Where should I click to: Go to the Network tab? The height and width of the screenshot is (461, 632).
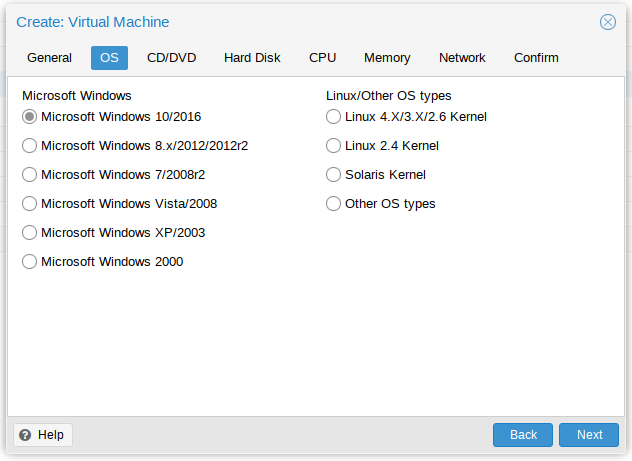click(462, 58)
